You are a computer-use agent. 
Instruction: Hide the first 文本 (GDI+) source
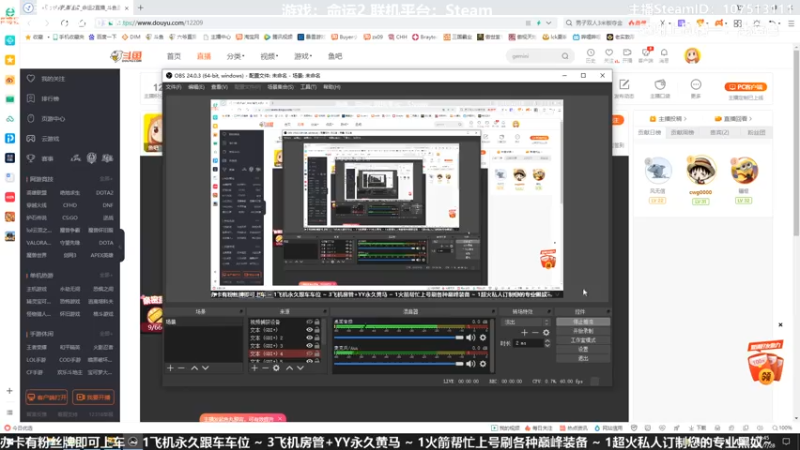pyautogui.click(x=309, y=330)
